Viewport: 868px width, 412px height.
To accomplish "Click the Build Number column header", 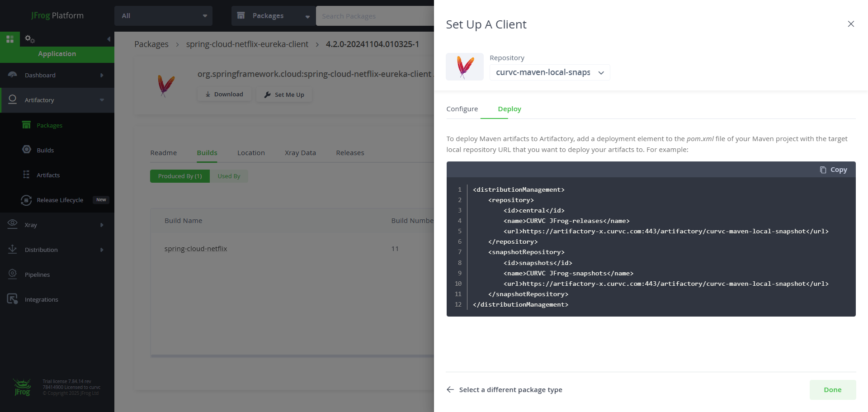I will 413,221.
